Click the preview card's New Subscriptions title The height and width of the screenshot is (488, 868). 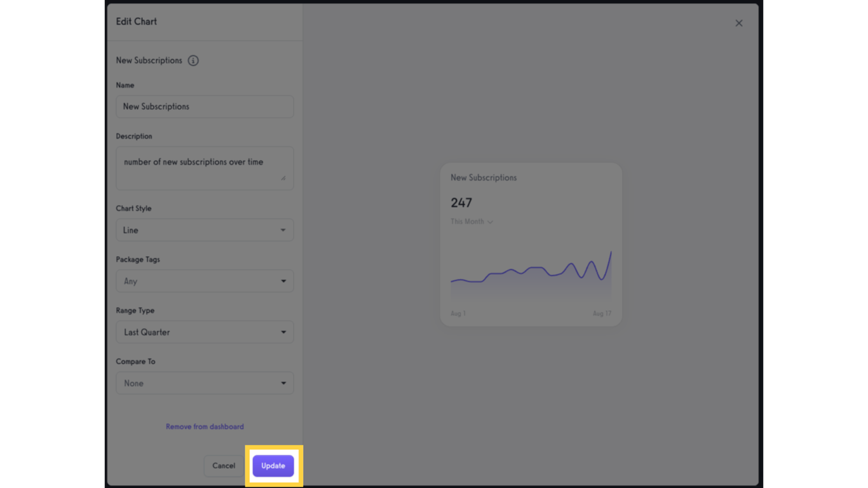(484, 178)
